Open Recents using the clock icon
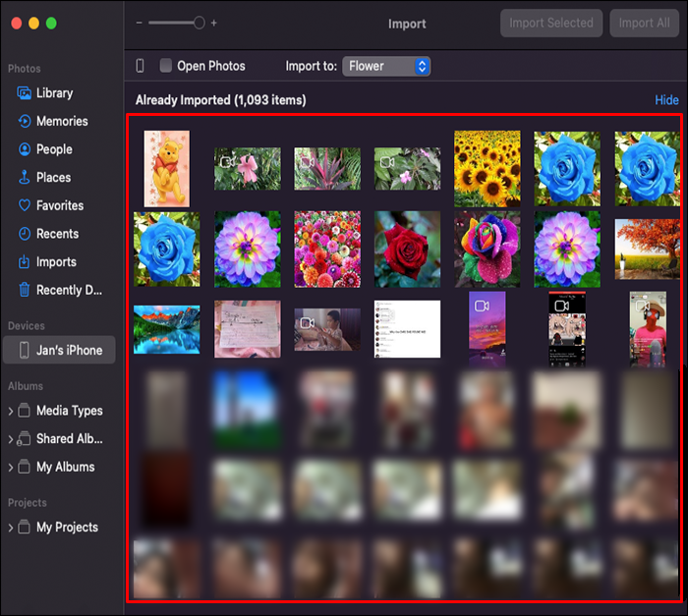 (x=25, y=234)
